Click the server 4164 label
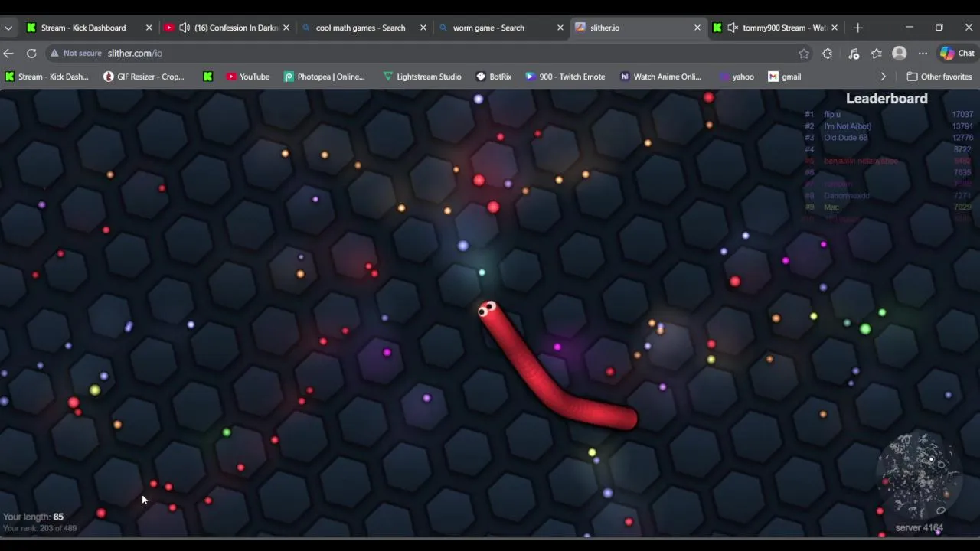980x551 pixels. pyautogui.click(x=919, y=528)
